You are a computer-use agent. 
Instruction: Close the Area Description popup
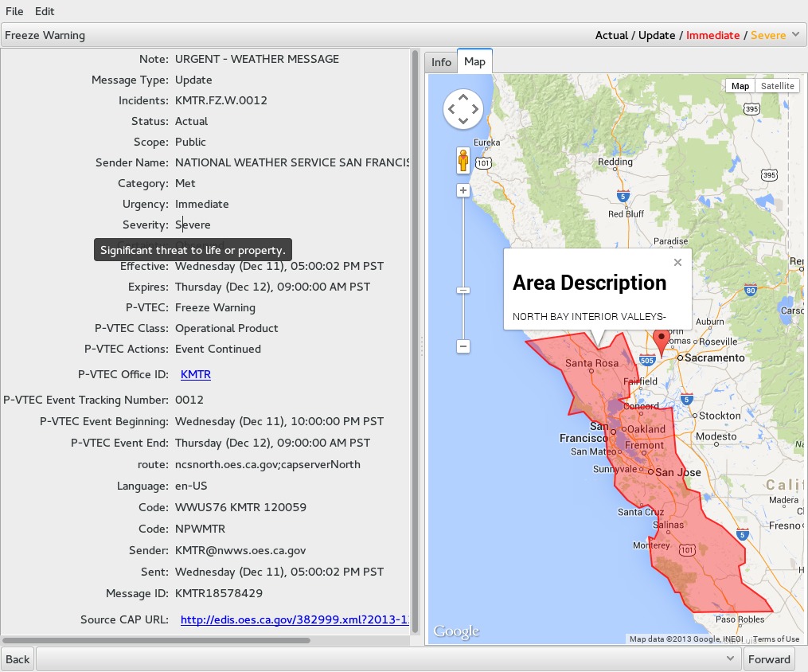coord(677,262)
